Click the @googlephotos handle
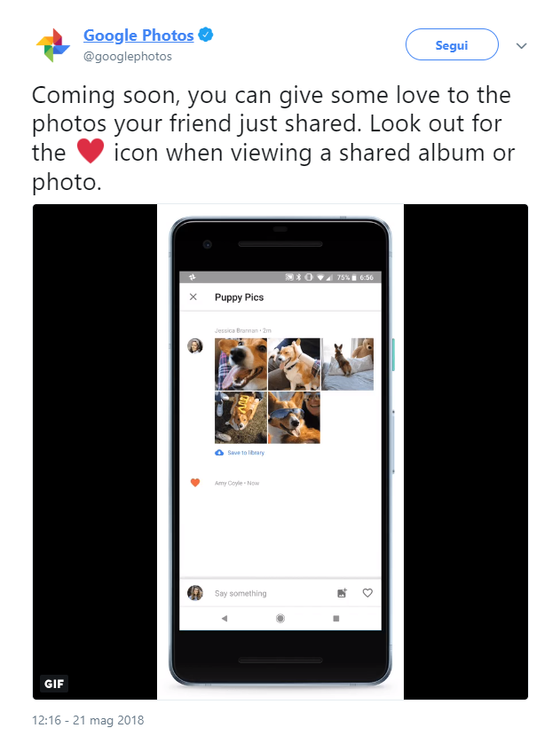This screenshot has height=736, width=560. 127,56
